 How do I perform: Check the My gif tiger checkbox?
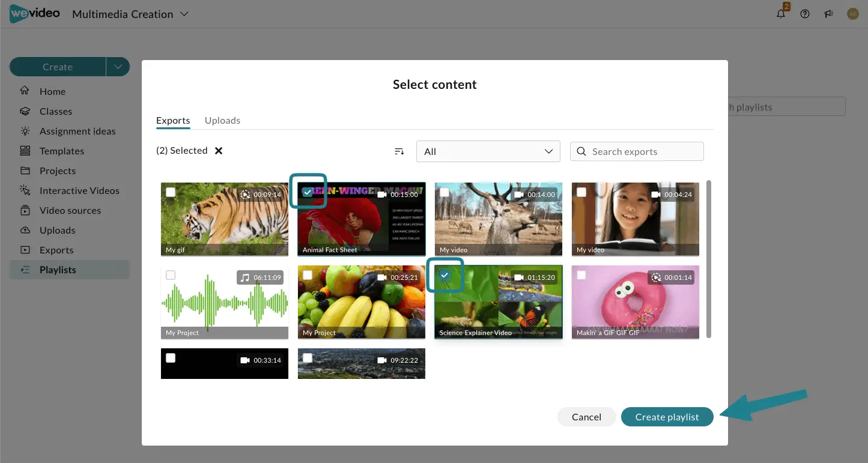171,192
